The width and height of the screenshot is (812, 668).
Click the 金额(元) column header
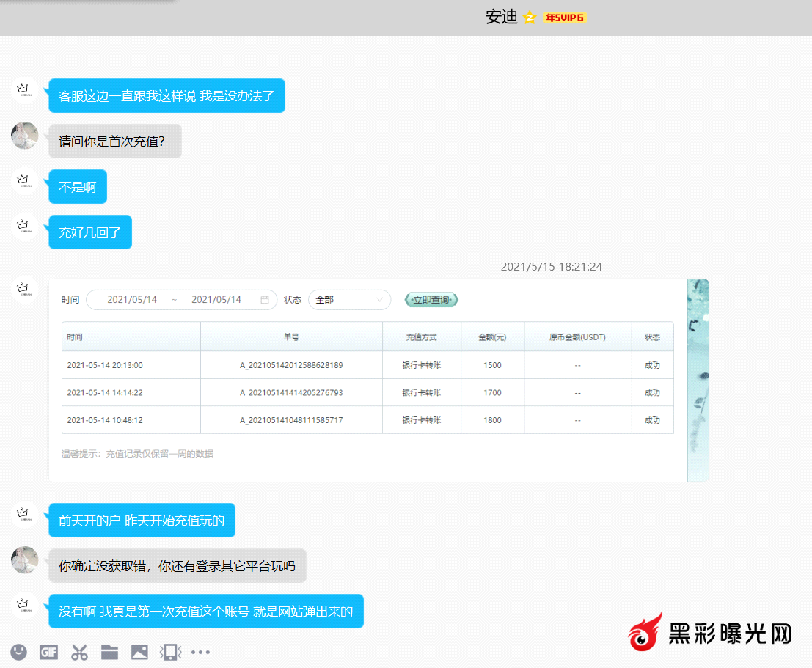[492, 337]
